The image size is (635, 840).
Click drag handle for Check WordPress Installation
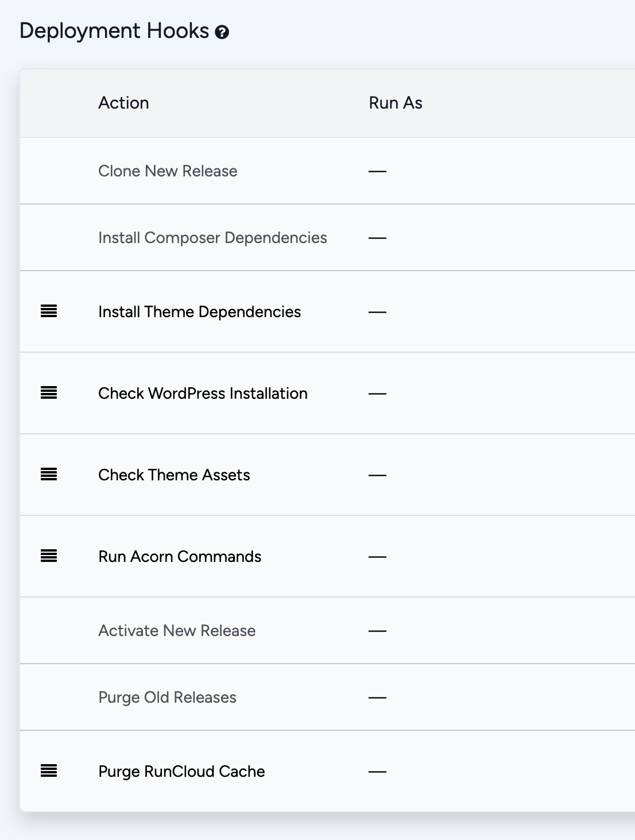tap(49, 393)
